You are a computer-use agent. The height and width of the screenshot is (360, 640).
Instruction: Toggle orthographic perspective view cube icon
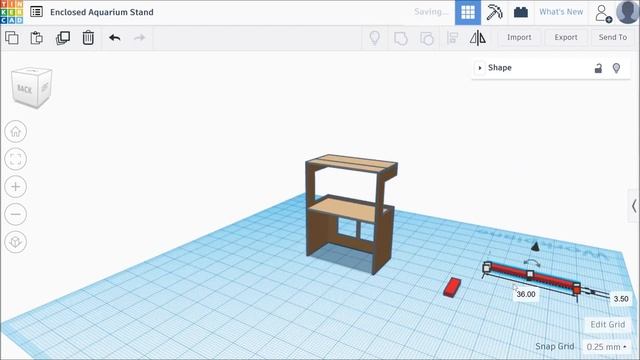pos(16,242)
